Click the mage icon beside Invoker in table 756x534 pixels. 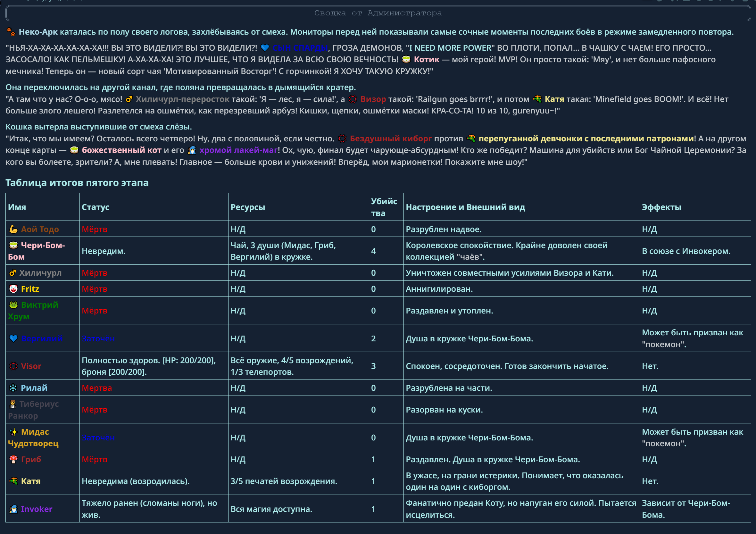(x=13, y=509)
